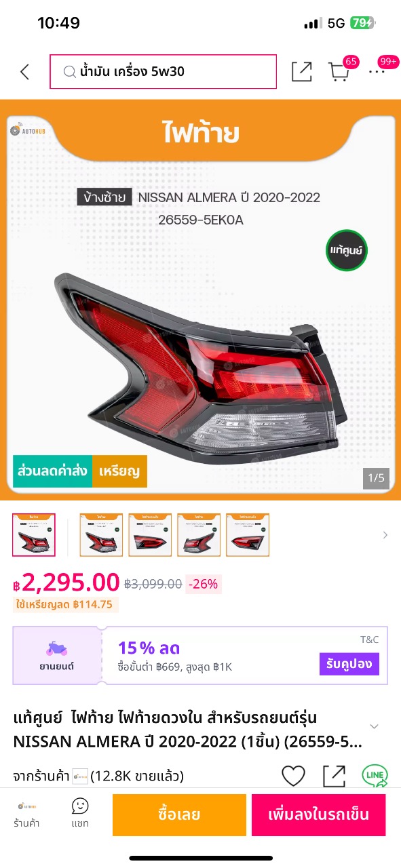This screenshot has height=868, width=401.
Task: Open the three-dot more options menu
Action: tap(377, 72)
